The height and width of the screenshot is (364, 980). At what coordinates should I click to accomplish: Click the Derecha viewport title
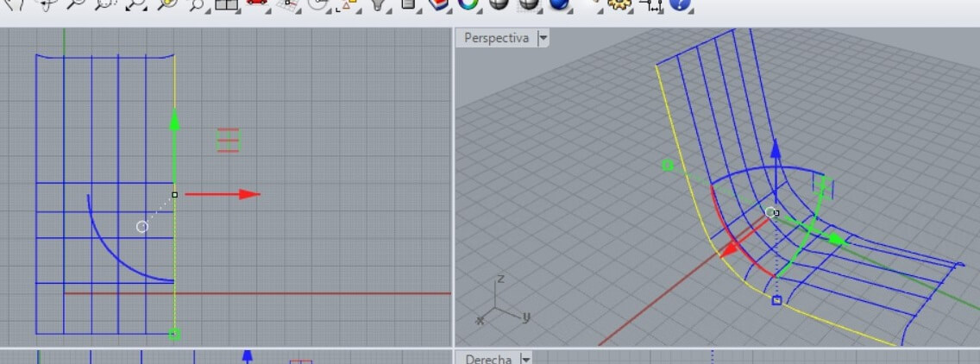[488, 359]
